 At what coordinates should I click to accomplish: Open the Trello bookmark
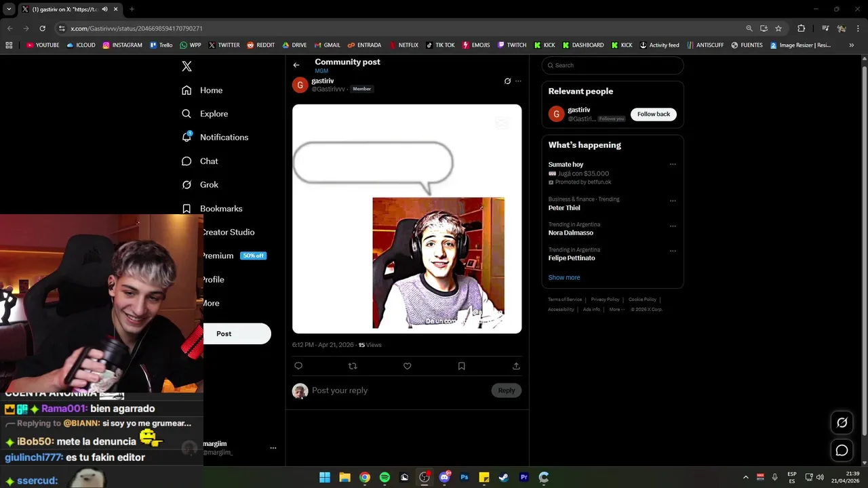tap(161, 45)
